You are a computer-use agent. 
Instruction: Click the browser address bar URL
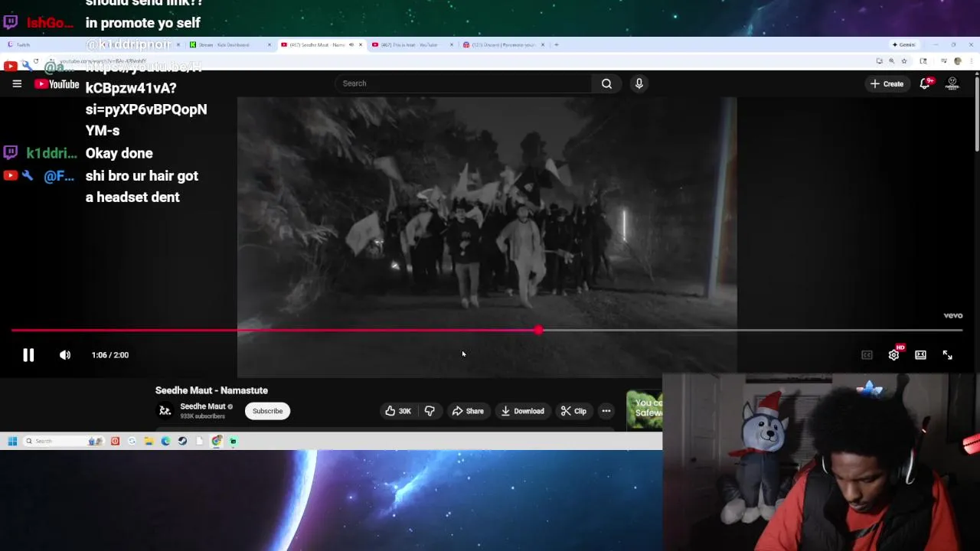(x=103, y=61)
